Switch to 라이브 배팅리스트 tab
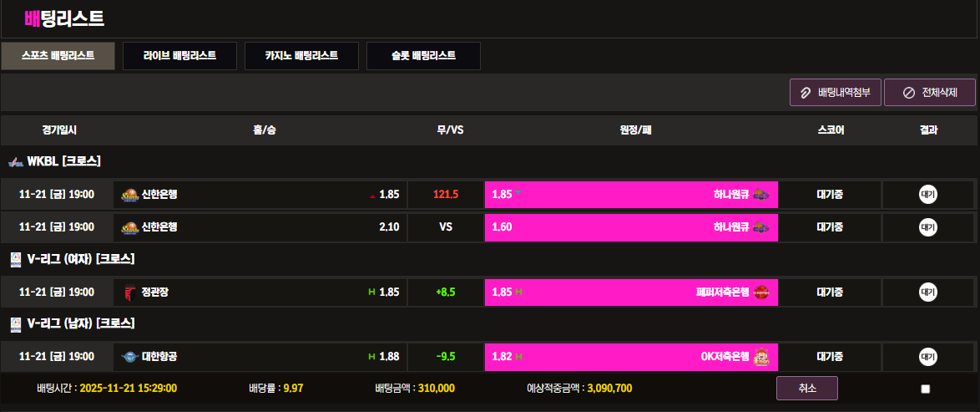980x412 pixels. (179, 56)
